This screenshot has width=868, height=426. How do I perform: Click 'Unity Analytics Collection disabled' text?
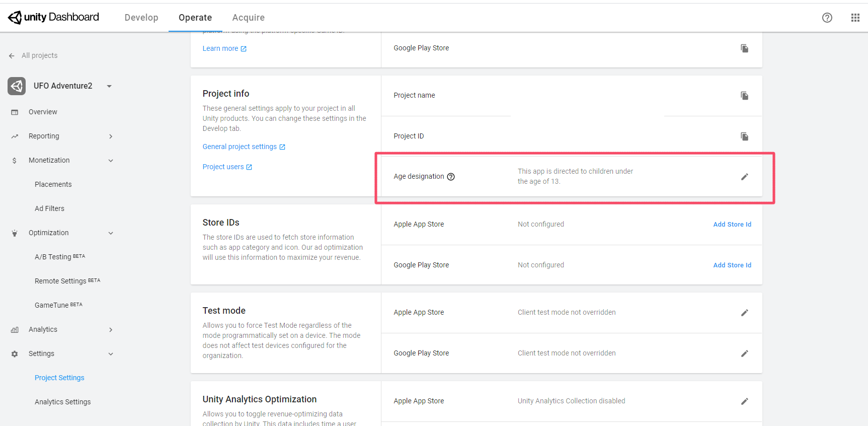coord(572,401)
